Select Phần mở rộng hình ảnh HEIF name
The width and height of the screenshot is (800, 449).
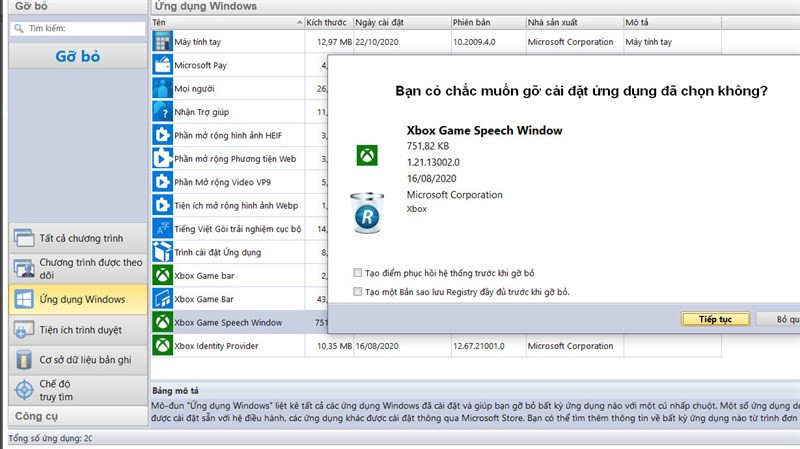pos(228,136)
